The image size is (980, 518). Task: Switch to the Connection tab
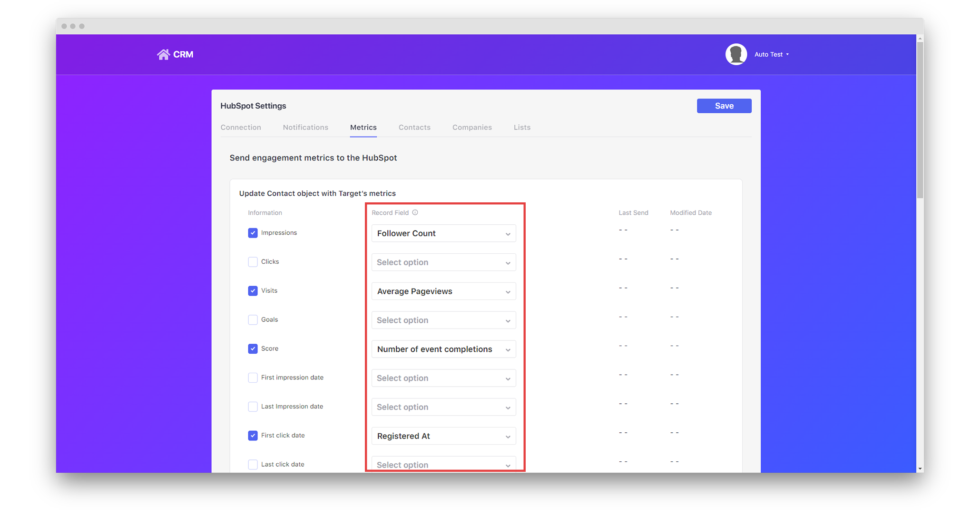click(x=241, y=127)
